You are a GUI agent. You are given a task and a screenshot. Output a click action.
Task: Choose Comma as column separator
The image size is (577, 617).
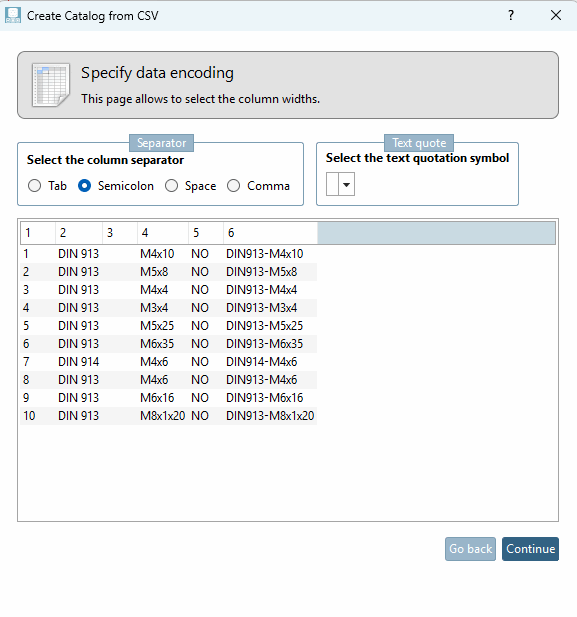click(x=233, y=186)
